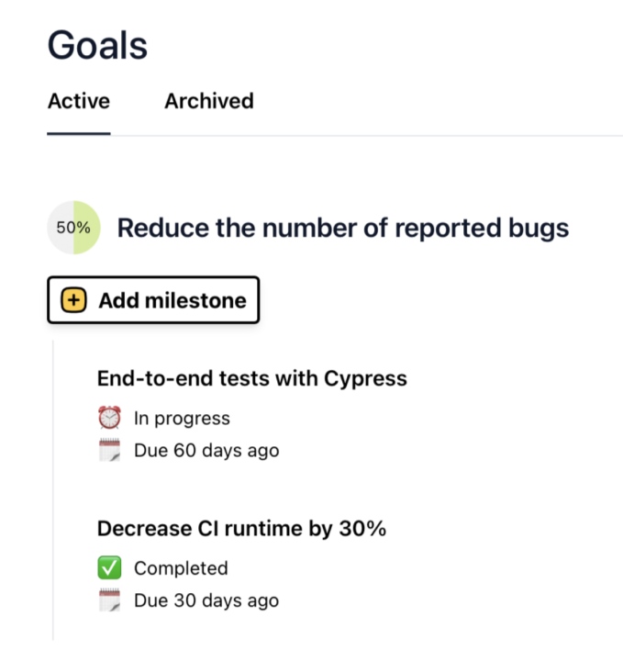Click the alarm clock In progress icon
The width and height of the screenshot is (623, 672).
tap(109, 419)
